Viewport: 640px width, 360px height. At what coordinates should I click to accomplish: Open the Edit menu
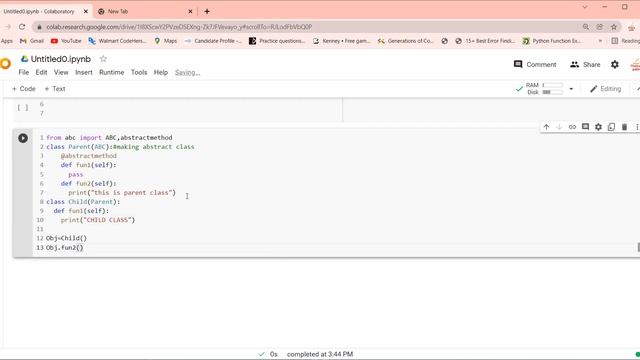coord(41,72)
